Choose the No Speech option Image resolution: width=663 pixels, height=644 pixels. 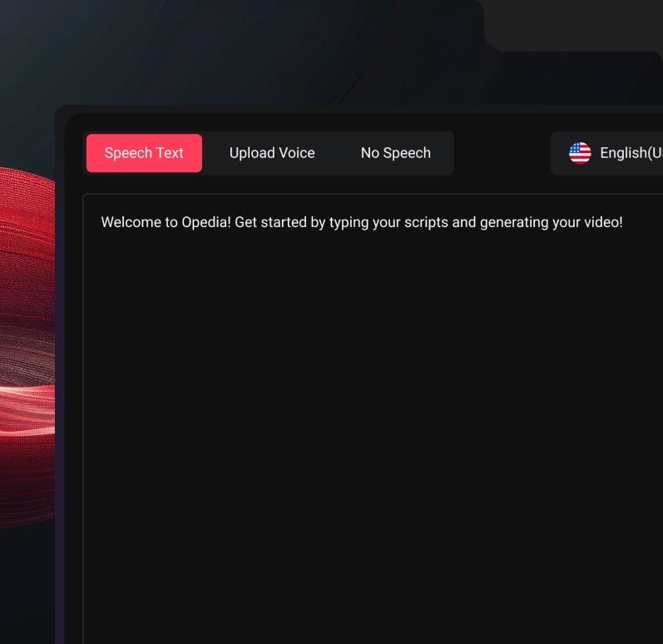pyautogui.click(x=396, y=153)
